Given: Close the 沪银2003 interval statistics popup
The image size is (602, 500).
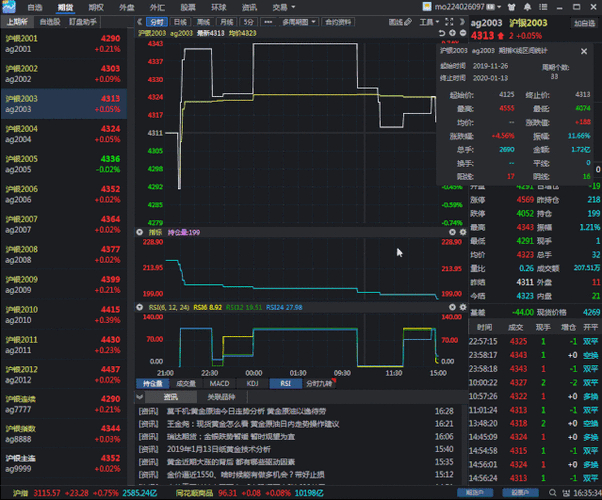Looking at the screenshot, I should [x=585, y=49].
